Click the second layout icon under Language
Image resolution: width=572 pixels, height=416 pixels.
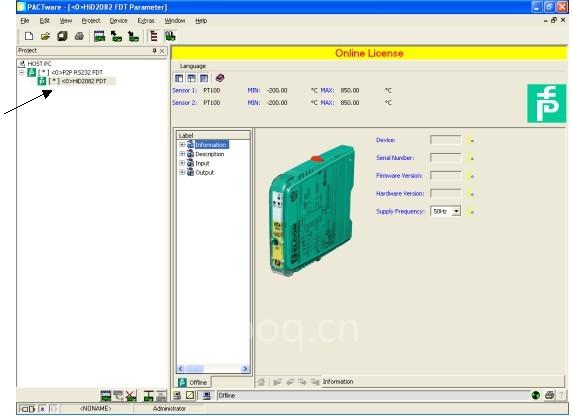[x=191, y=78]
